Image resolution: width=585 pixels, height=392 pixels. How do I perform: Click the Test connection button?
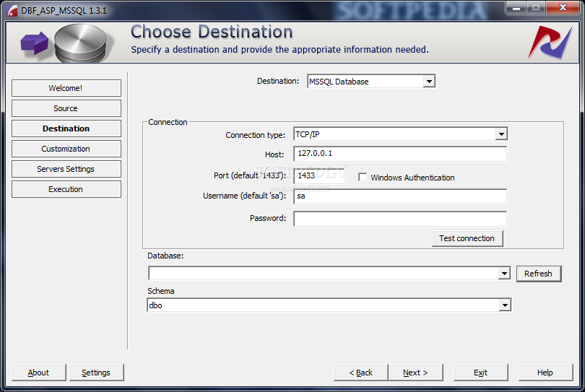pyautogui.click(x=467, y=238)
